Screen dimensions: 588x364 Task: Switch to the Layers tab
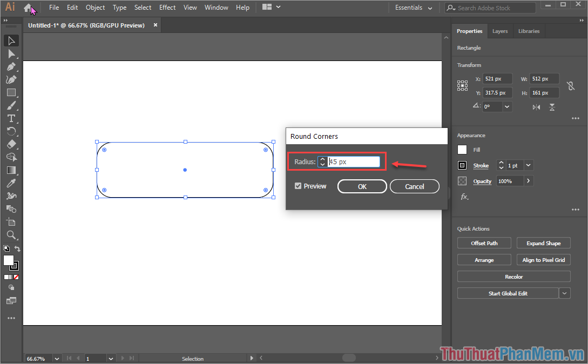(499, 31)
